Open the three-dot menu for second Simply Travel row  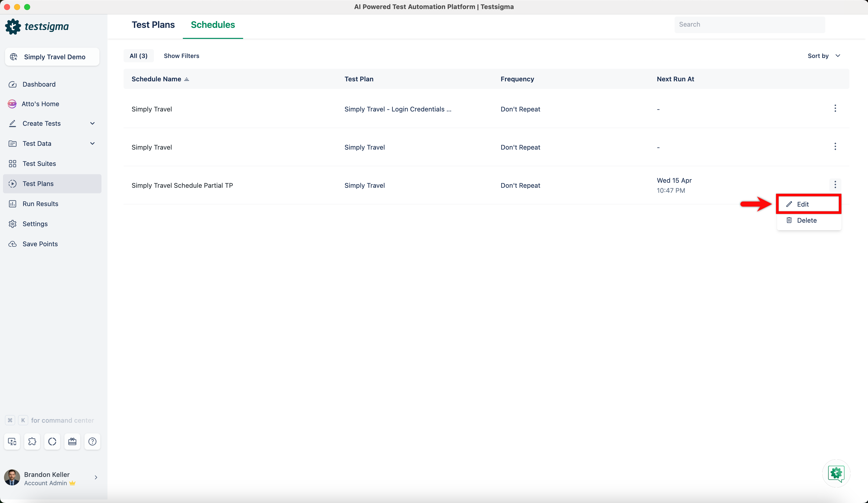(835, 147)
